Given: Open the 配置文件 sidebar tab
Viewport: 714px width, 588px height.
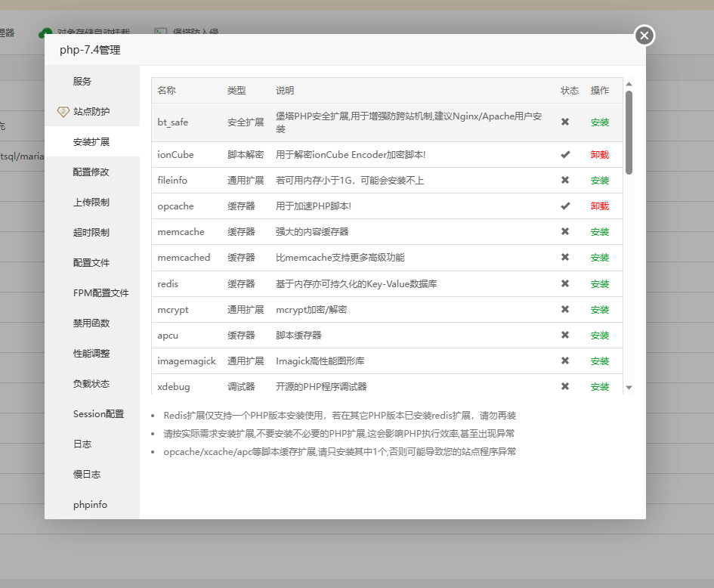Looking at the screenshot, I should click(x=91, y=262).
